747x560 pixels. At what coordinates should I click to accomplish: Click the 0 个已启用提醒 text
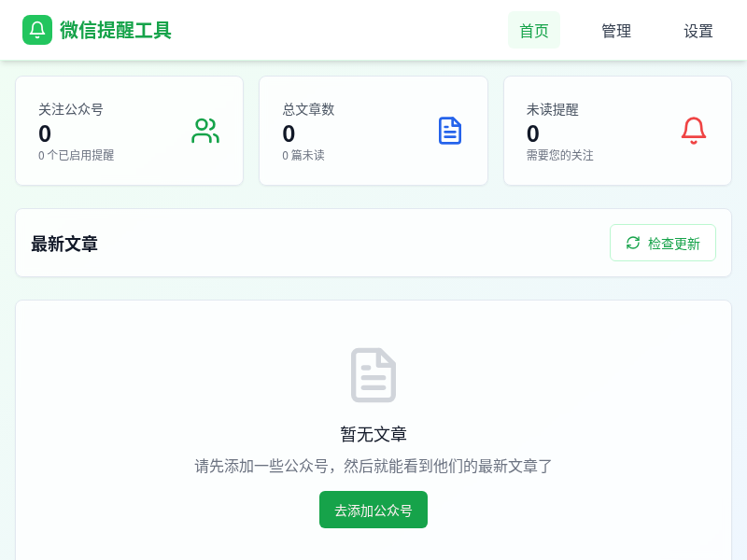click(x=76, y=155)
